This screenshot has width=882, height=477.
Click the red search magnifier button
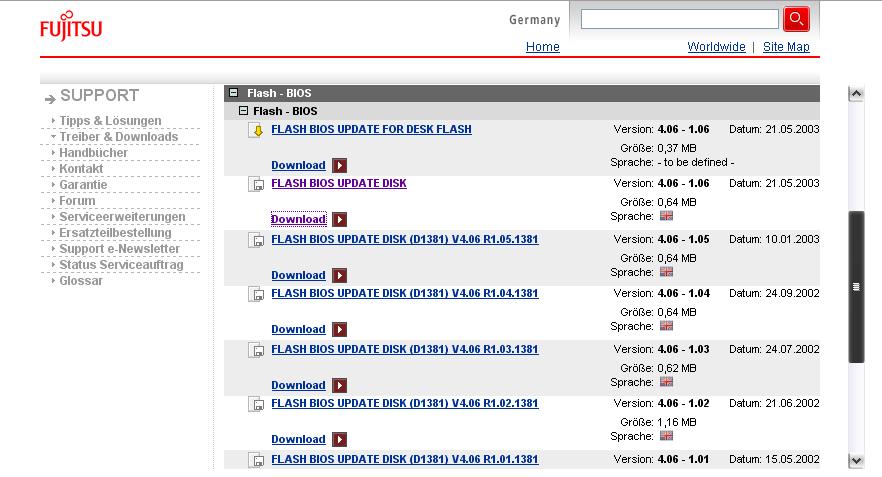coord(796,19)
